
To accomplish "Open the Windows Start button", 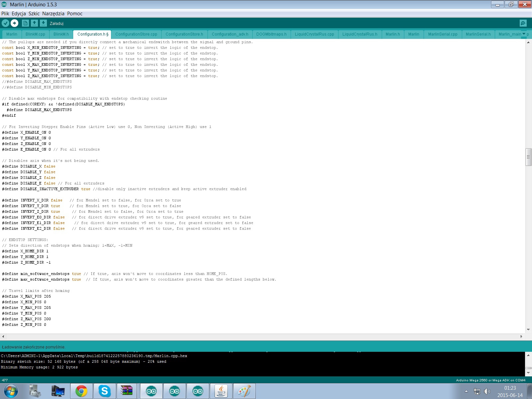I will (x=11, y=391).
